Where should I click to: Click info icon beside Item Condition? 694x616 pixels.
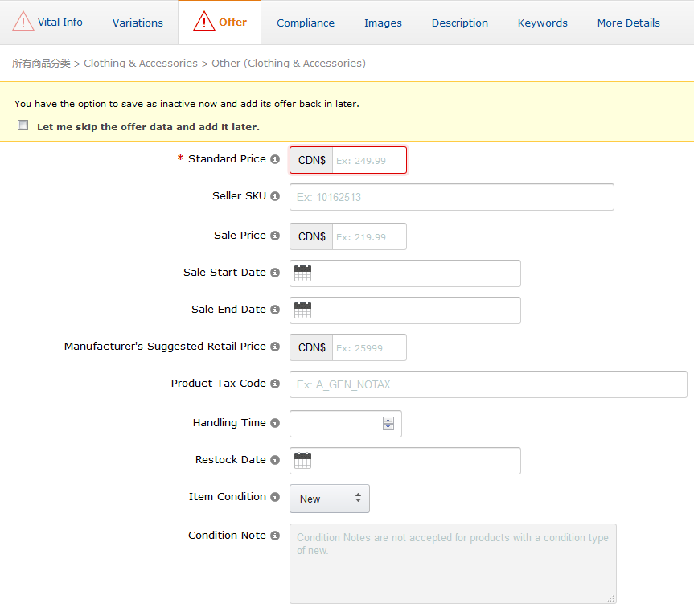[275, 497]
